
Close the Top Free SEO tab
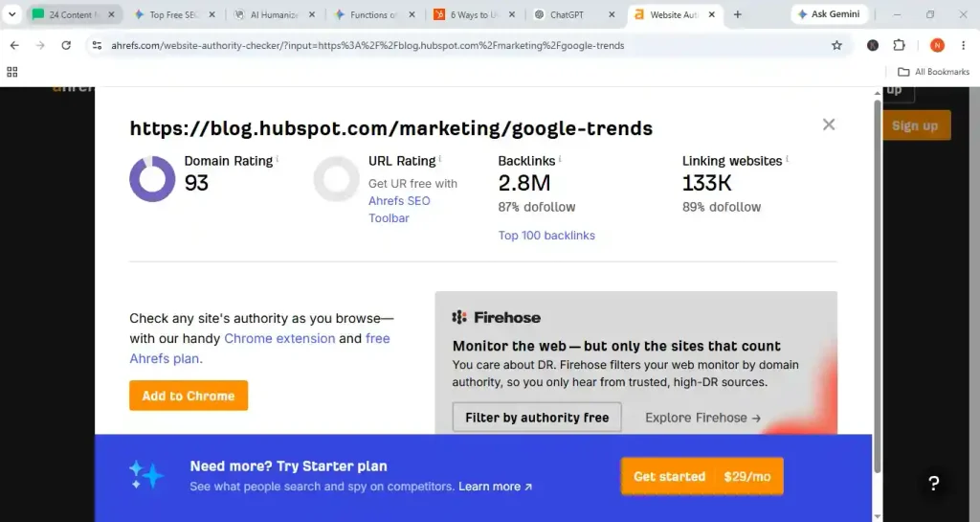pos(212,14)
